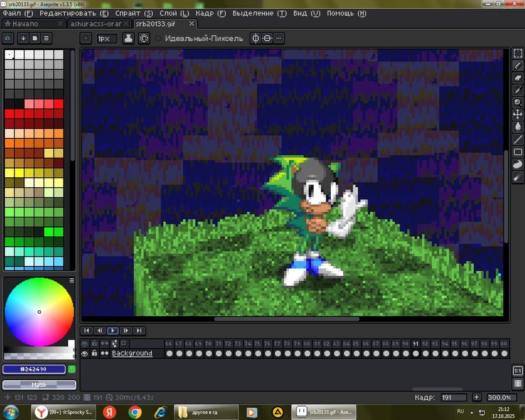Open the palette sort arrow button

click(23, 38)
